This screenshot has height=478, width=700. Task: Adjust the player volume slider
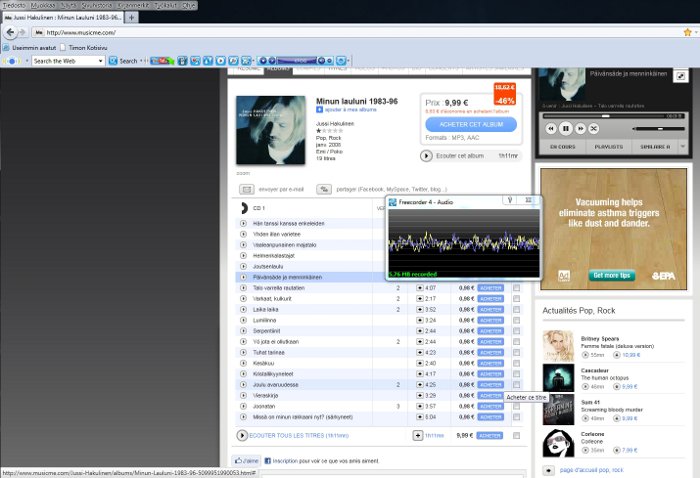[659, 129]
